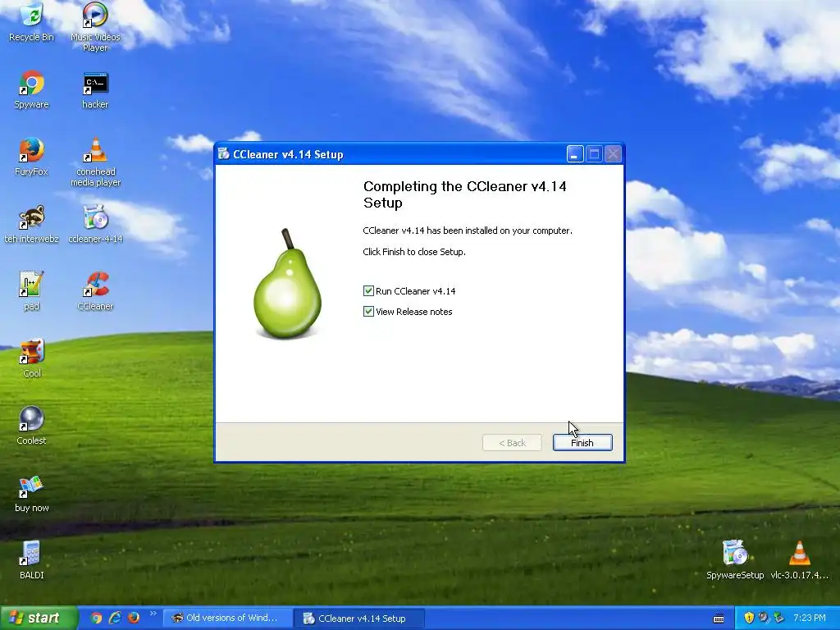Launch Firefox from quick launch bar
Viewport: 840px width, 630px height.
134,619
